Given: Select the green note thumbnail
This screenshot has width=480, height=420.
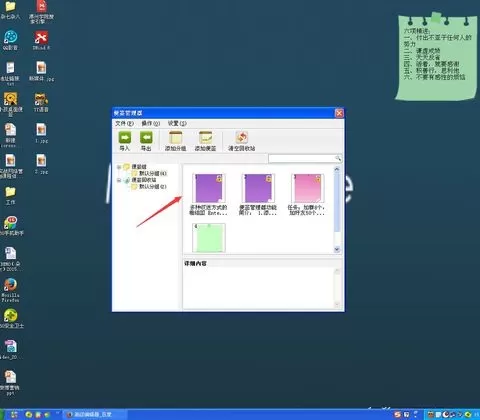Looking at the screenshot, I should coord(209,238).
